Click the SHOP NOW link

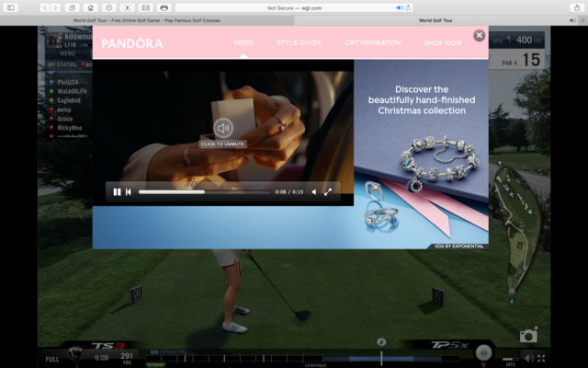click(443, 43)
